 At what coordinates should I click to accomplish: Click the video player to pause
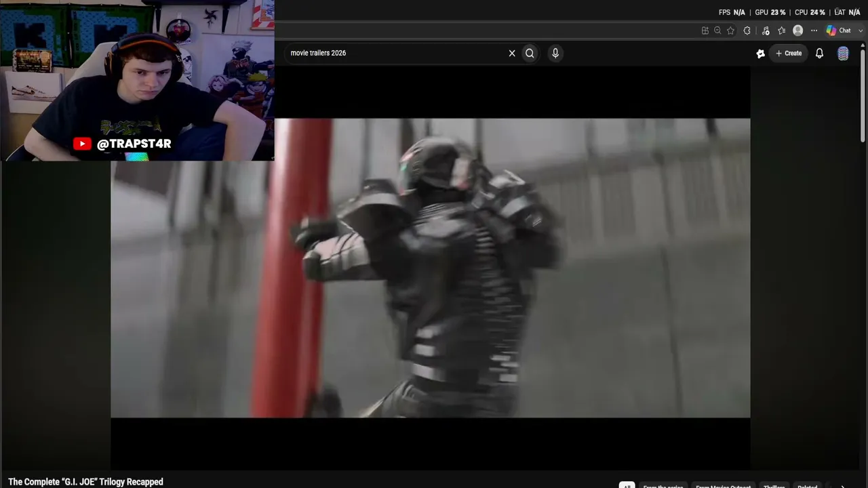pyautogui.click(x=431, y=268)
